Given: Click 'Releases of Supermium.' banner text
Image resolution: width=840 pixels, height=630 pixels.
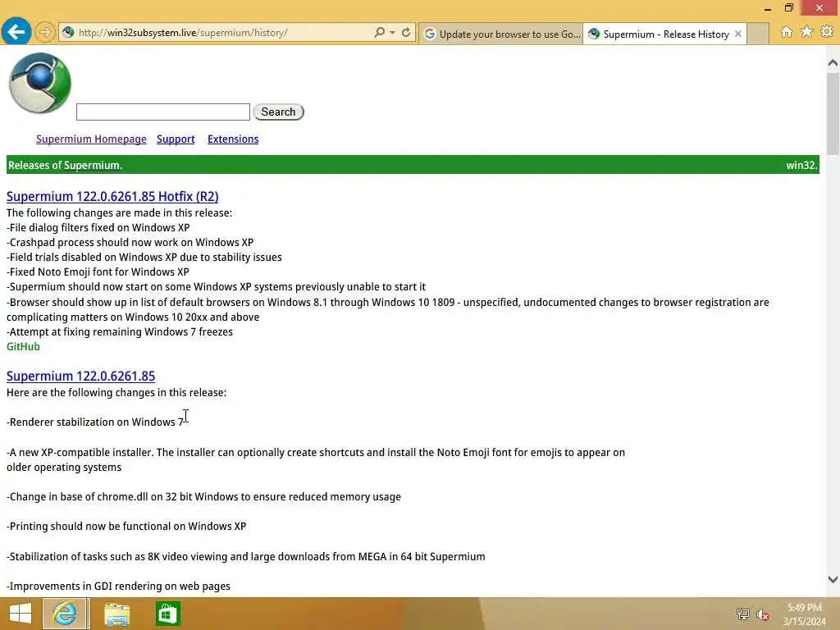Looking at the screenshot, I should pyautogui.click(x=66, y=165).
